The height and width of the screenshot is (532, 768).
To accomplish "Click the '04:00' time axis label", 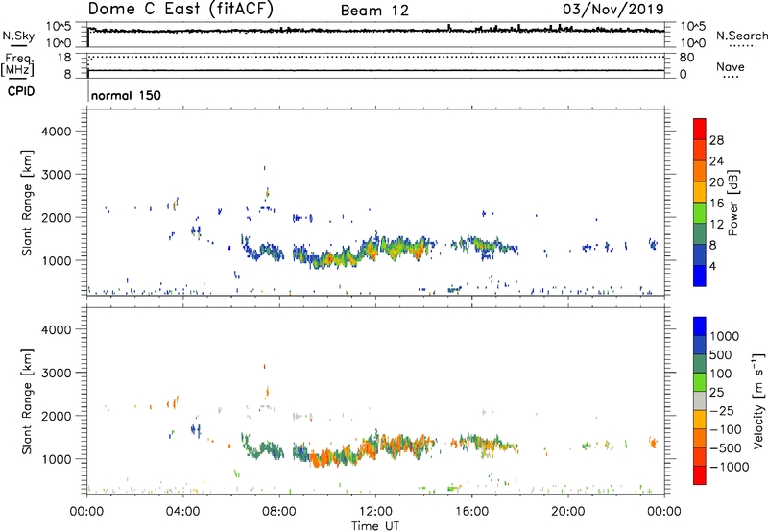I will tap(183, 512).
